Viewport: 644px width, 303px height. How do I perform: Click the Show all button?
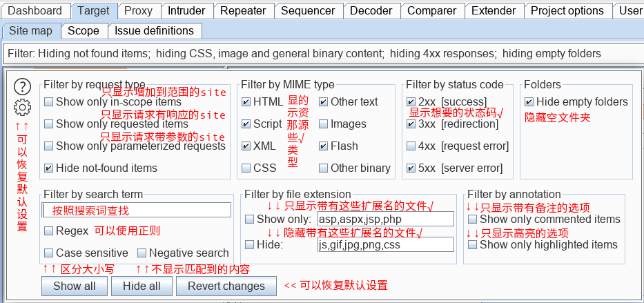(x=75, y=286)
